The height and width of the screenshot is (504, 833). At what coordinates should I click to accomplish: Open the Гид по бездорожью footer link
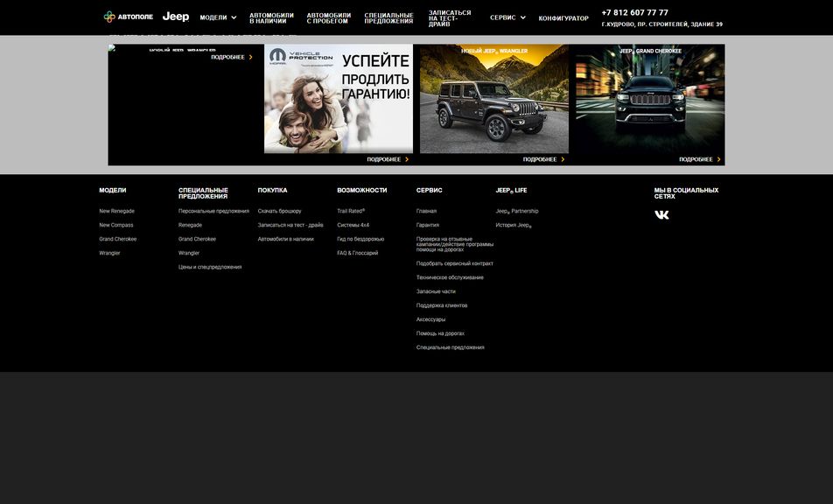[x=360, y=239]
